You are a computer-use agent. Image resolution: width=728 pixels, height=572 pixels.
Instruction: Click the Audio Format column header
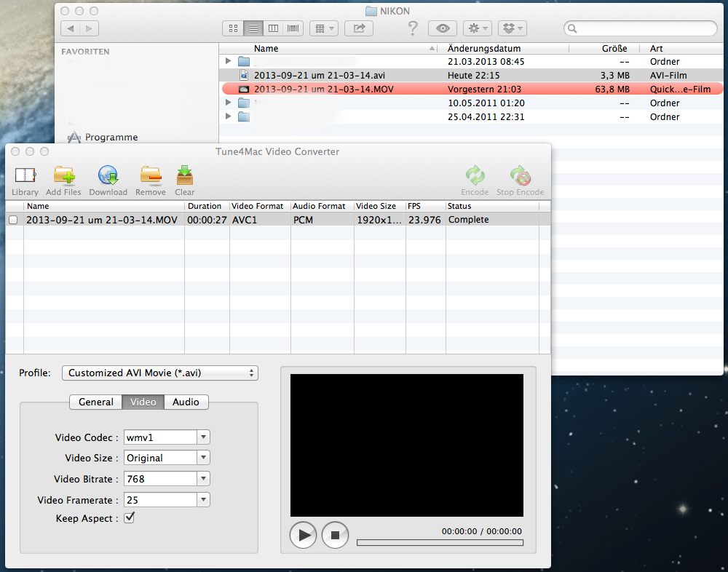click(x=323, y=206)
